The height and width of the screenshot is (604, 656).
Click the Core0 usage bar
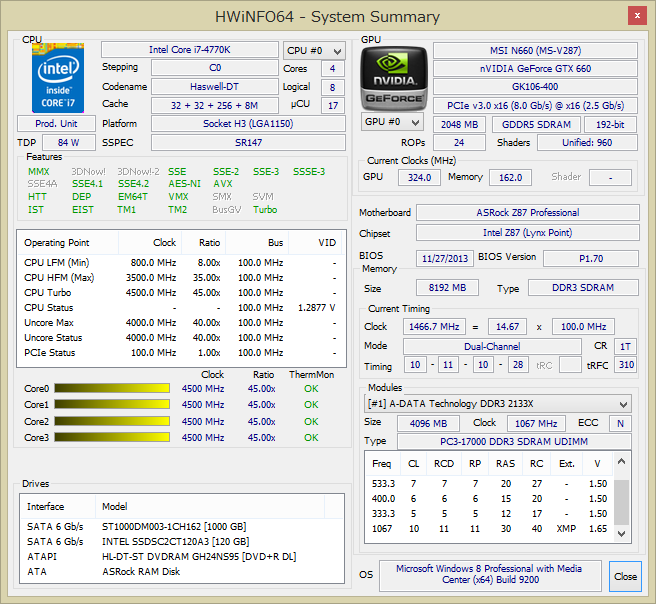pyautogui.click(x=112, y=389)
